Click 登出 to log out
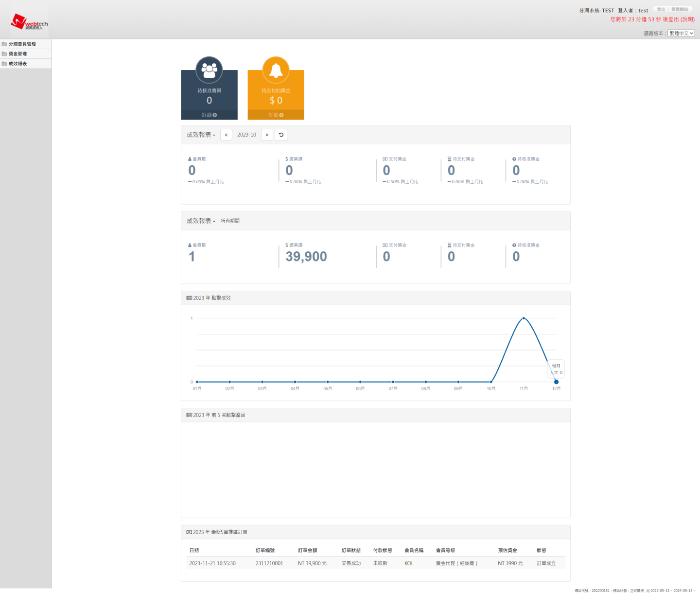 [x=661, y=10]
